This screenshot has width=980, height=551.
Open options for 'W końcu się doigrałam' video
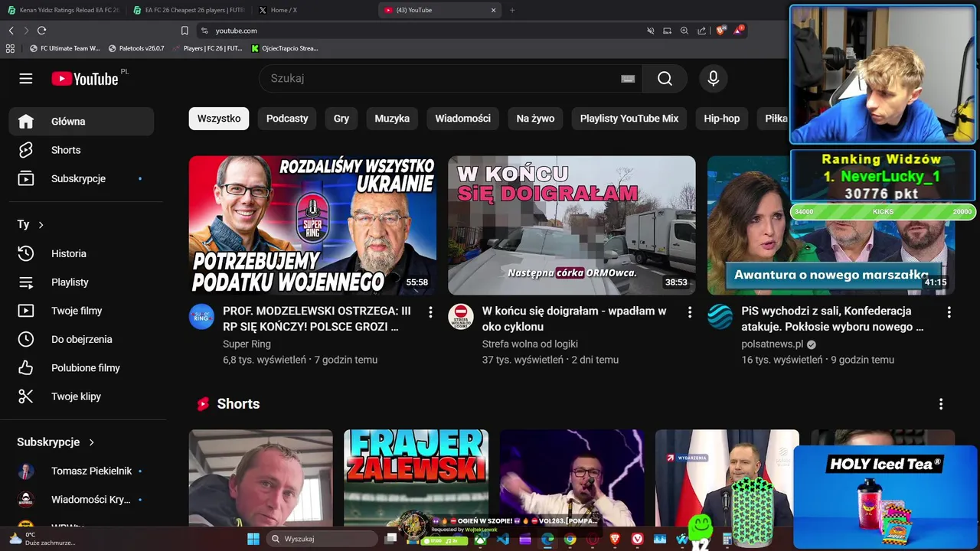(690, 312)
